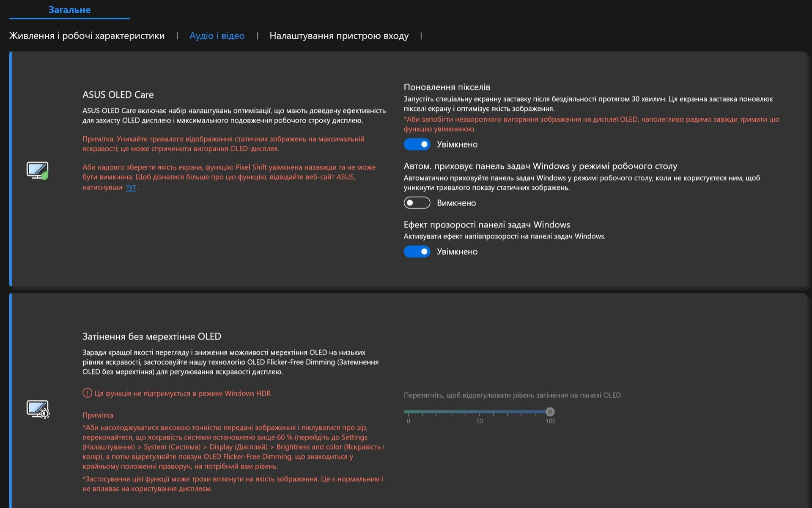Image resolution: width=812 pixels, height=508 pixels.
Task: Click the Перетягніть slider instruction text
Action: click(512, 395)
